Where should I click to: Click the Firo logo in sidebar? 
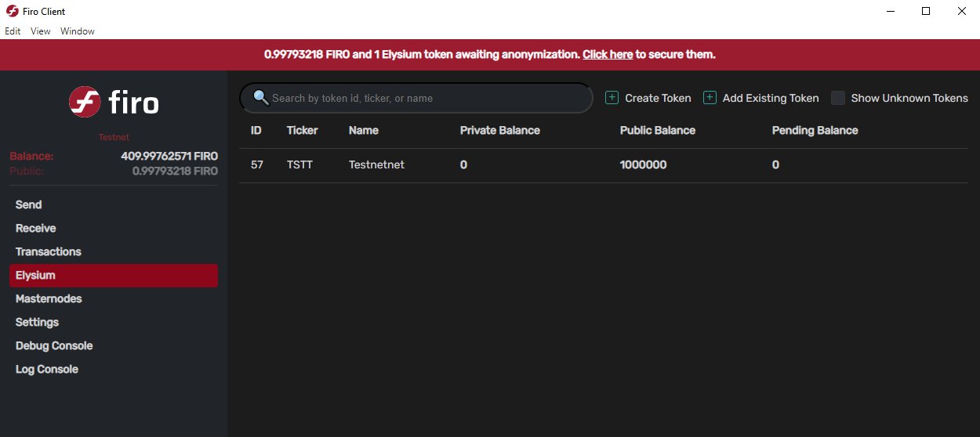(114, 102)
